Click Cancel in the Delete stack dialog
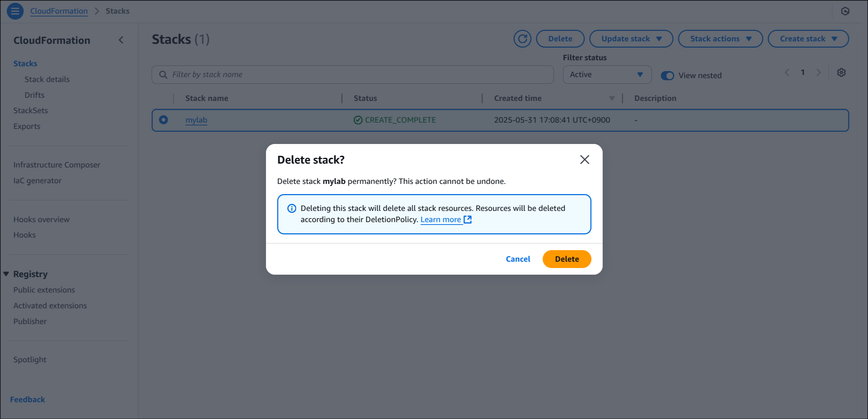Screen dimensions: 868x419 518,259
